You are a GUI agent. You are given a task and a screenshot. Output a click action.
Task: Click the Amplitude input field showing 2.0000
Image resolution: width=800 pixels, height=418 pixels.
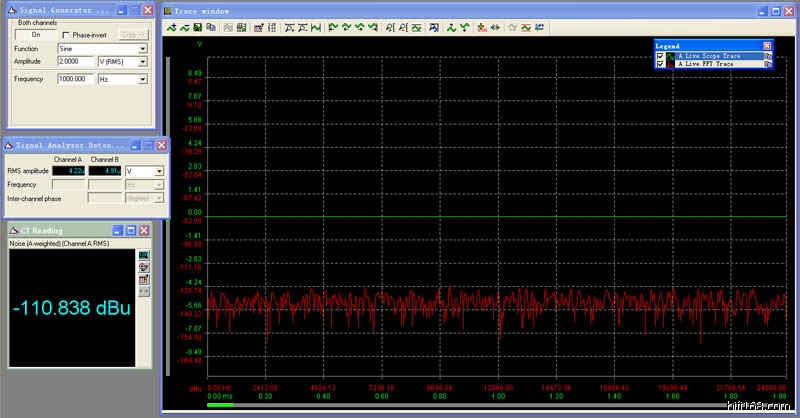tap(75, 62)
